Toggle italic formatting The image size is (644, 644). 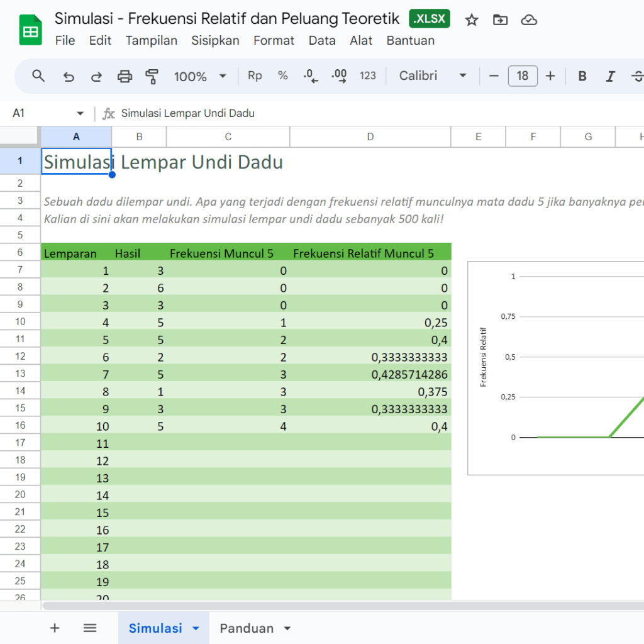point(609,76)
